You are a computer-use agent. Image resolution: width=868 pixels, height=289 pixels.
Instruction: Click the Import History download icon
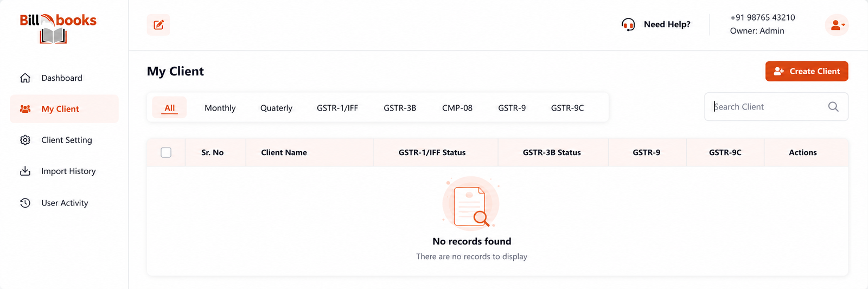[x=25, y=171]
